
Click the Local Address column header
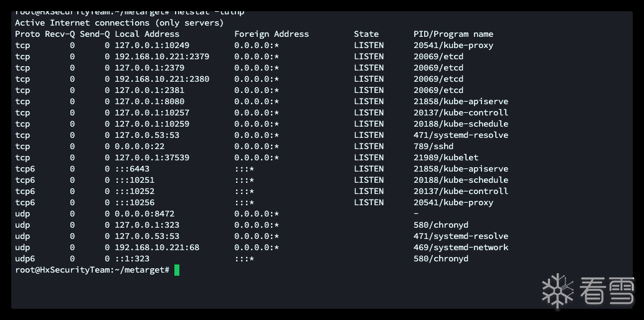(147, 34)
